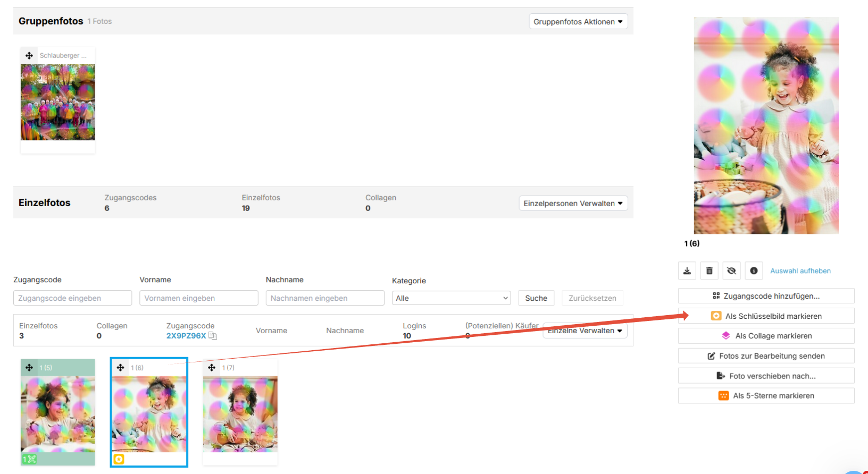868x474 pixels.
Task: Click the selected photo thumbnail 1 (6)
Action: click(x=149, y=414)
